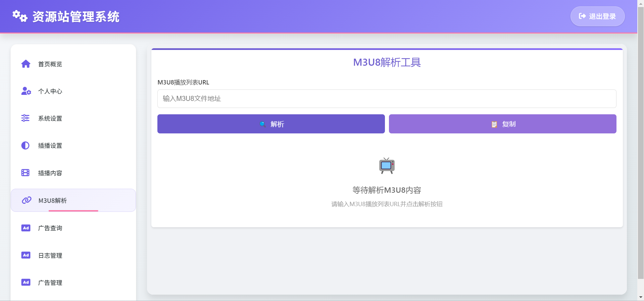Click the M3U8解析工具 heading

(387, 62)
